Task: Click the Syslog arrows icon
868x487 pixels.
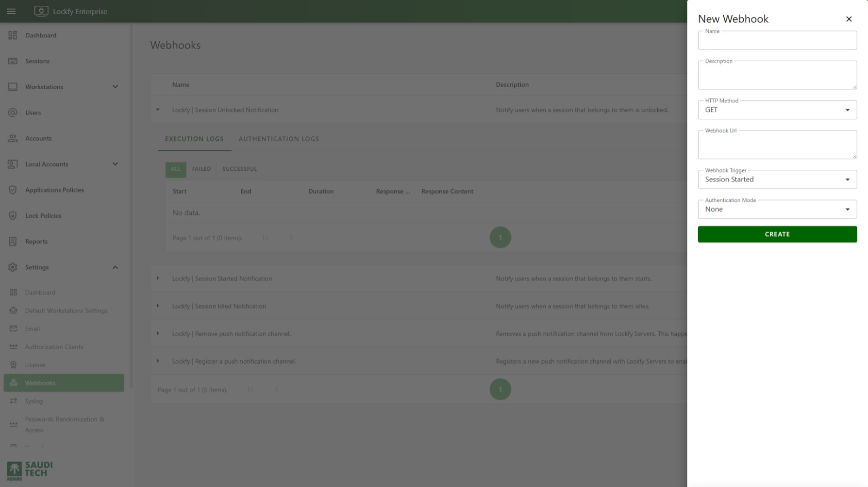Action: pos(13,401)
